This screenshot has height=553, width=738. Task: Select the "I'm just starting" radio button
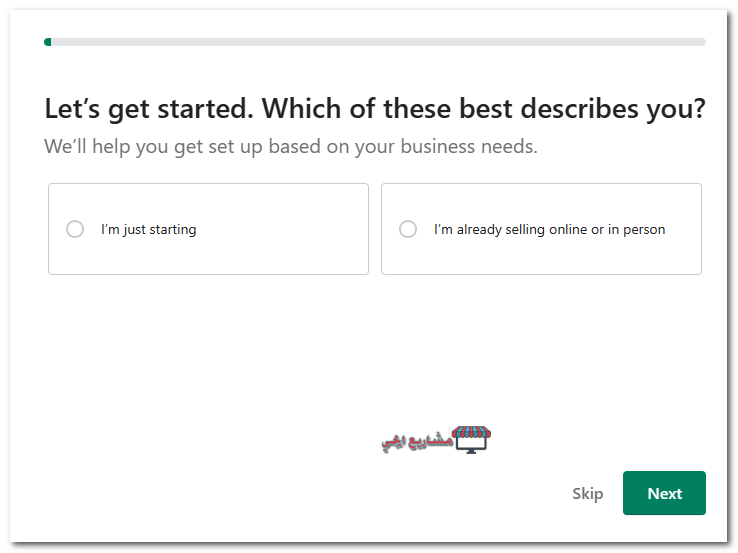(x=75, y=229)
